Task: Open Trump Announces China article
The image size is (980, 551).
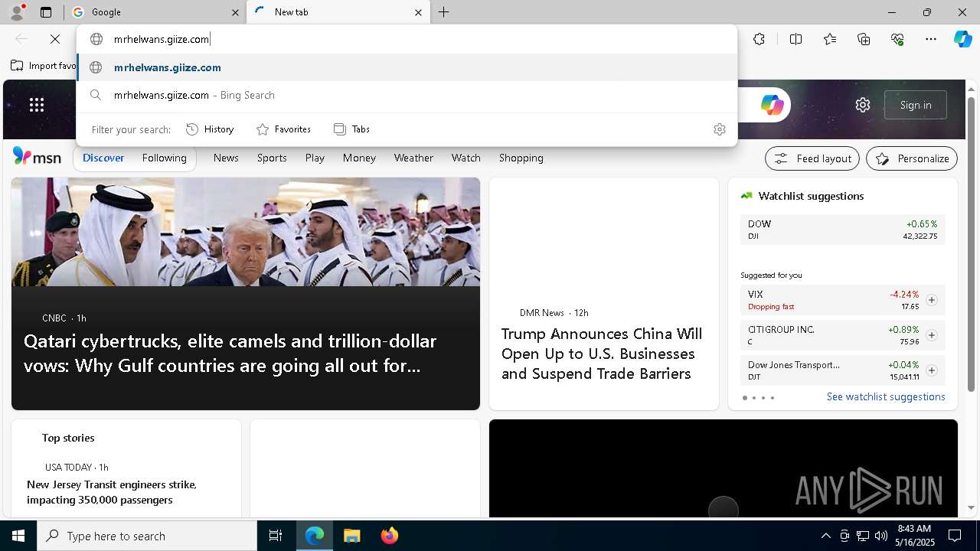Action: tap(602, 354)
